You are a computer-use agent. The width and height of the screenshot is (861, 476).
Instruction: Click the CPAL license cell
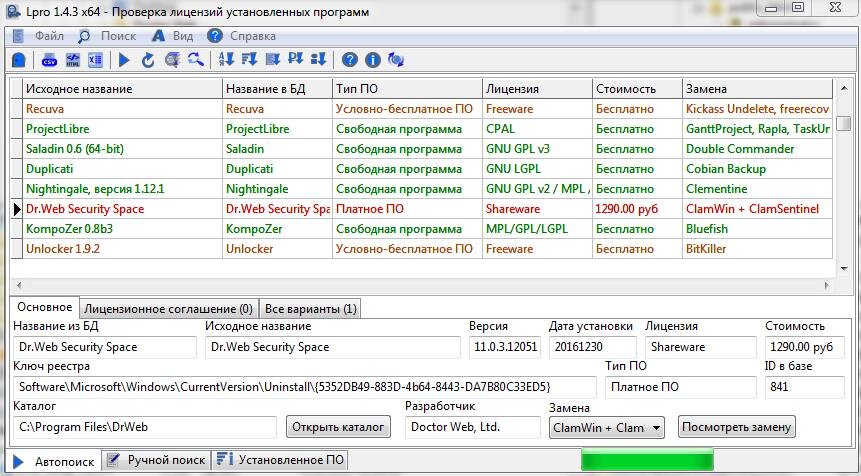pyautogui.click(x=538, y=129)
